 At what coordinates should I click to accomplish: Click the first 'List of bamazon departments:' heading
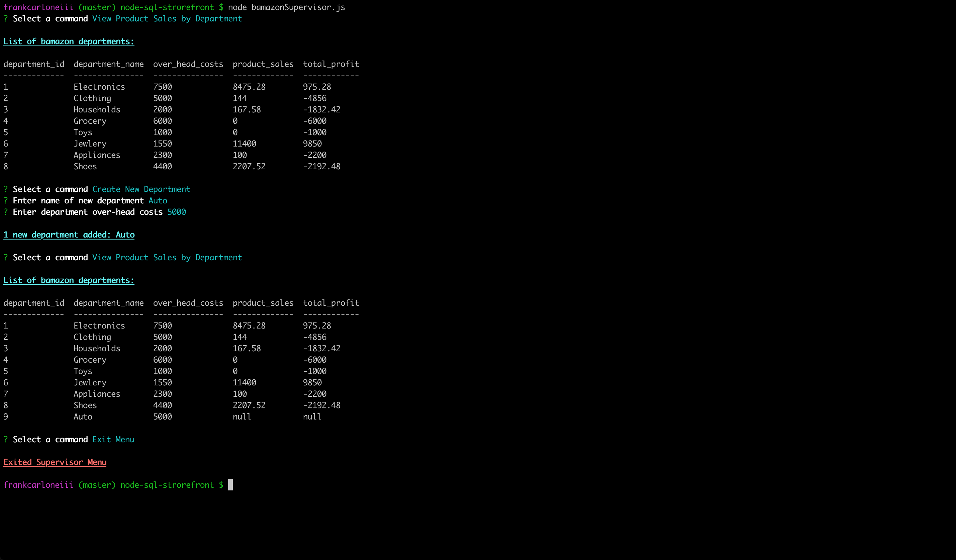(69, 41)
